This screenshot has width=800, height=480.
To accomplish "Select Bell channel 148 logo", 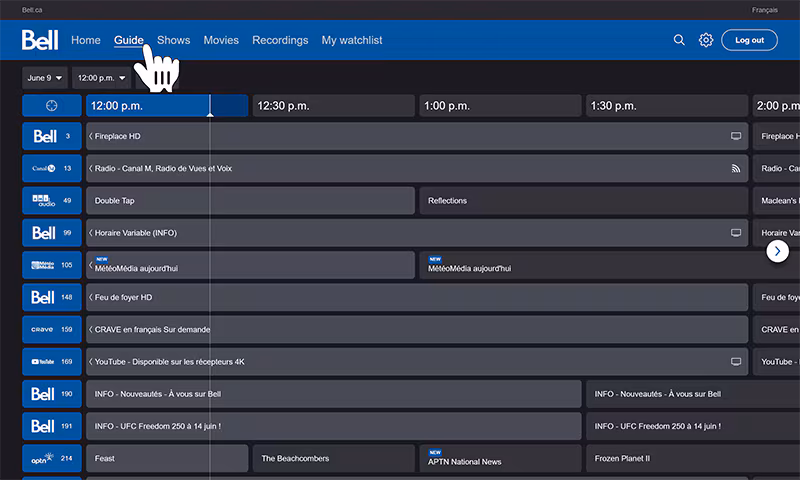I will 52,297.
